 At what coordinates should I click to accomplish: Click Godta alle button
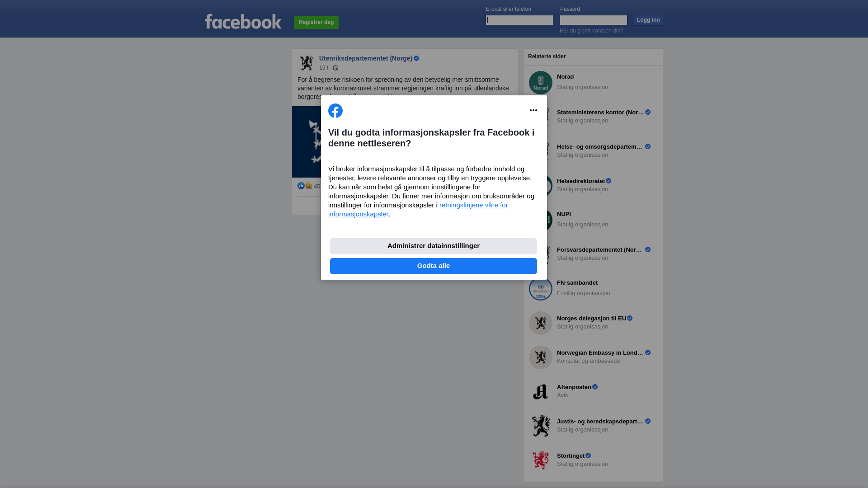(x=434, y=266)
